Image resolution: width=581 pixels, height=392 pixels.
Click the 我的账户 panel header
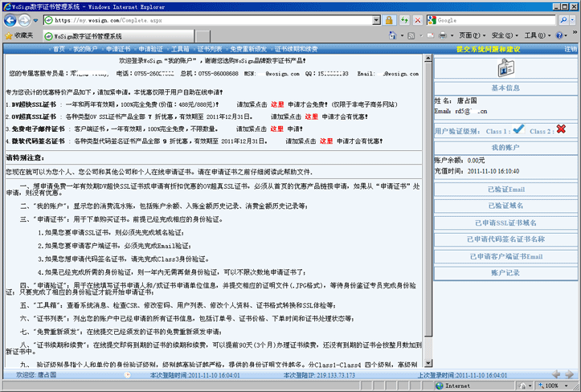pos(505,148)
